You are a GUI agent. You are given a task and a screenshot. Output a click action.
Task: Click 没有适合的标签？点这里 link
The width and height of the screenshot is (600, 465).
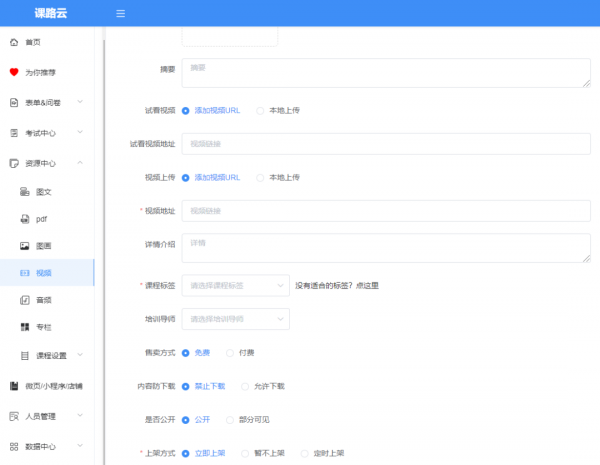[337, 286]
